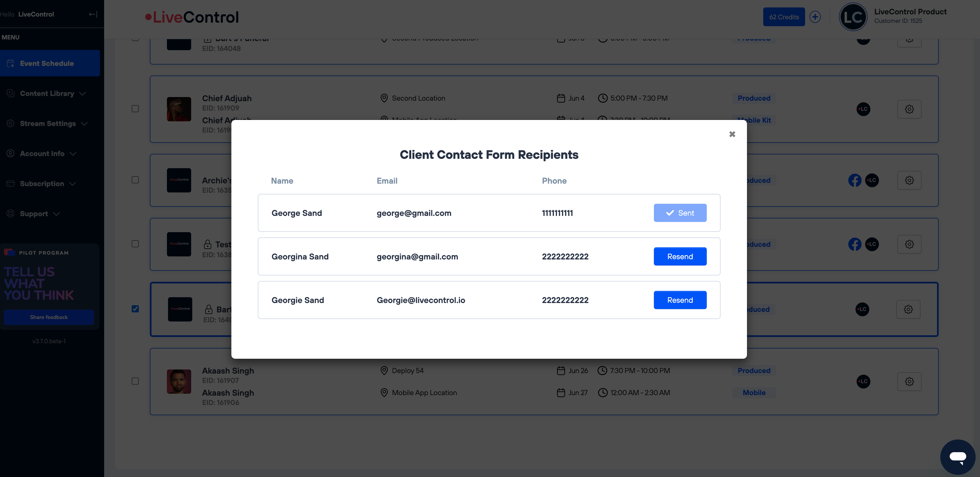Image resolution: width=980 pixels, height=477 pixels.
Task: Click the LC profile avatar in header
Action: (853, 17)
